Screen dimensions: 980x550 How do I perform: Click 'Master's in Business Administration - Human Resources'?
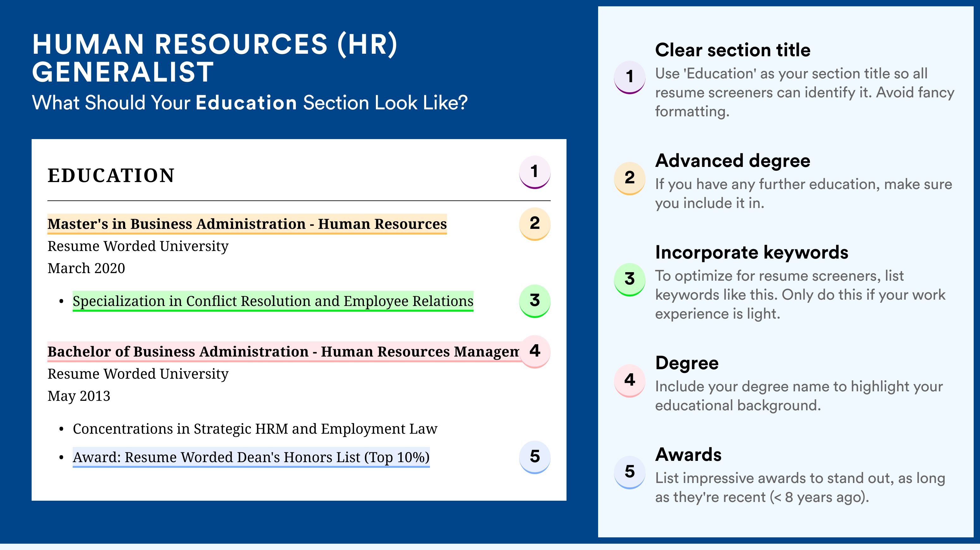247,224
